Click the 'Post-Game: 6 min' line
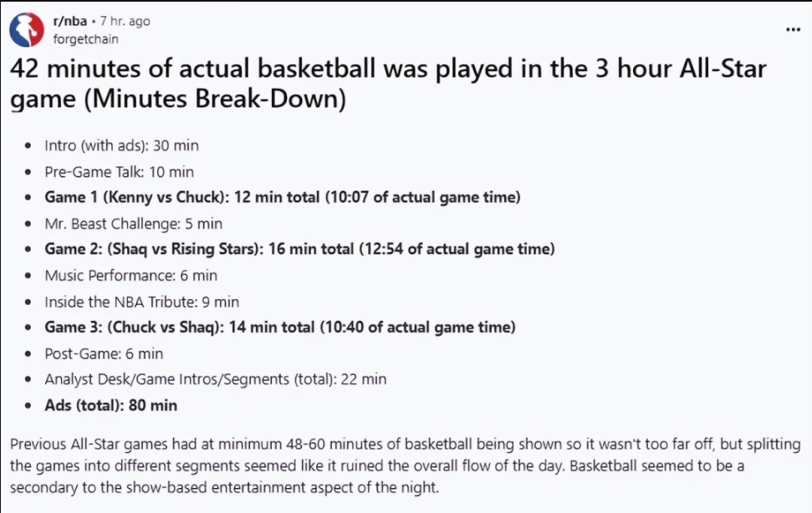The height and width of the screenshot is (513, 812). pos(104,353)
